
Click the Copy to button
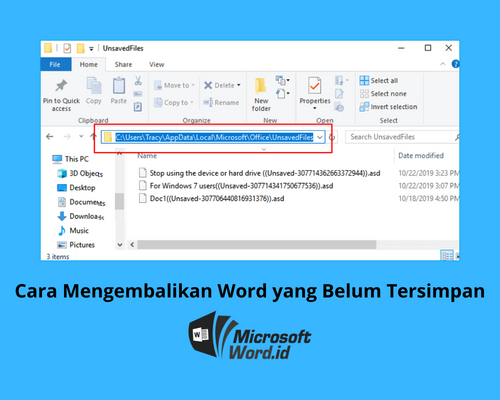[x=174, y=103]
